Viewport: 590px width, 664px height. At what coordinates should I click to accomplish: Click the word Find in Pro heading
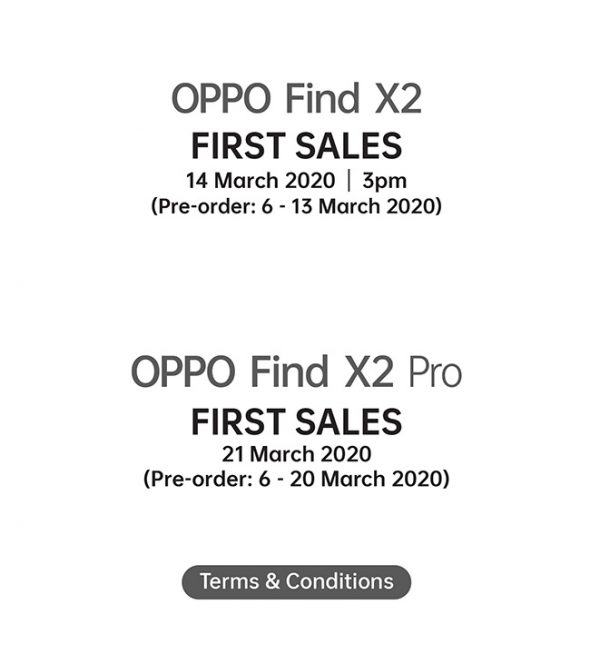point(290,372)
